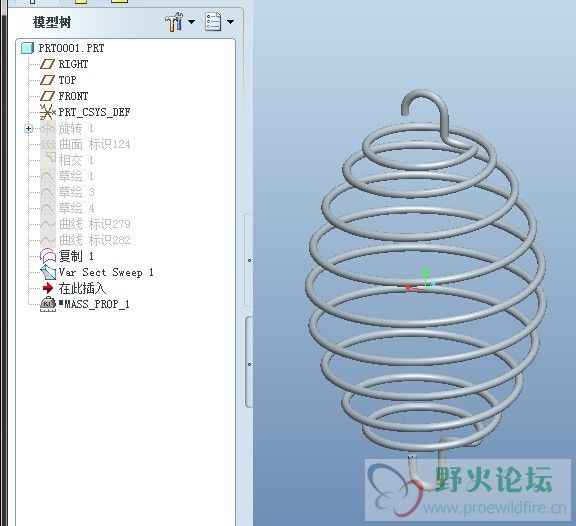Select the MASS_PROP_1 feature
This screenshot has height=526, width=576.
pos(94,304)
